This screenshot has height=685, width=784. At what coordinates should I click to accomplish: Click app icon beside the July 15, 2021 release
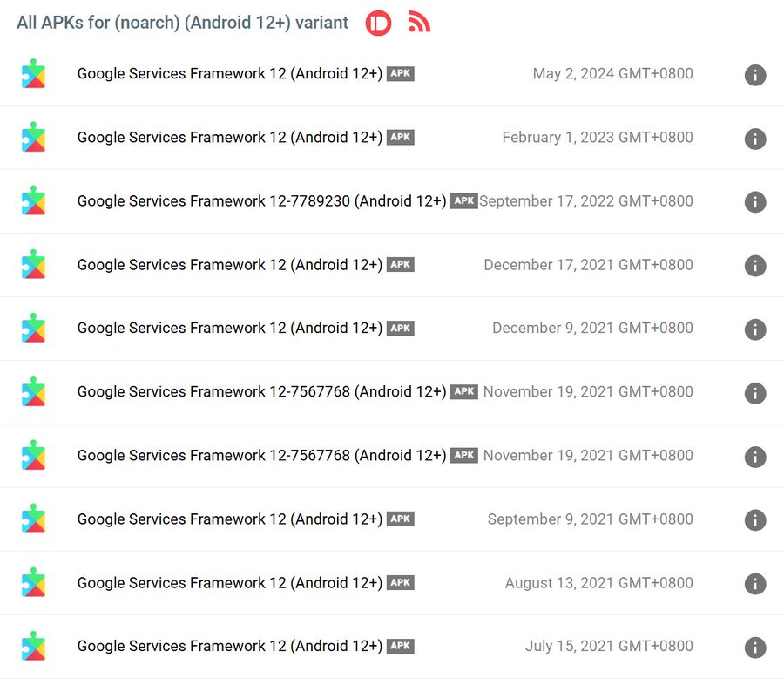34,647
